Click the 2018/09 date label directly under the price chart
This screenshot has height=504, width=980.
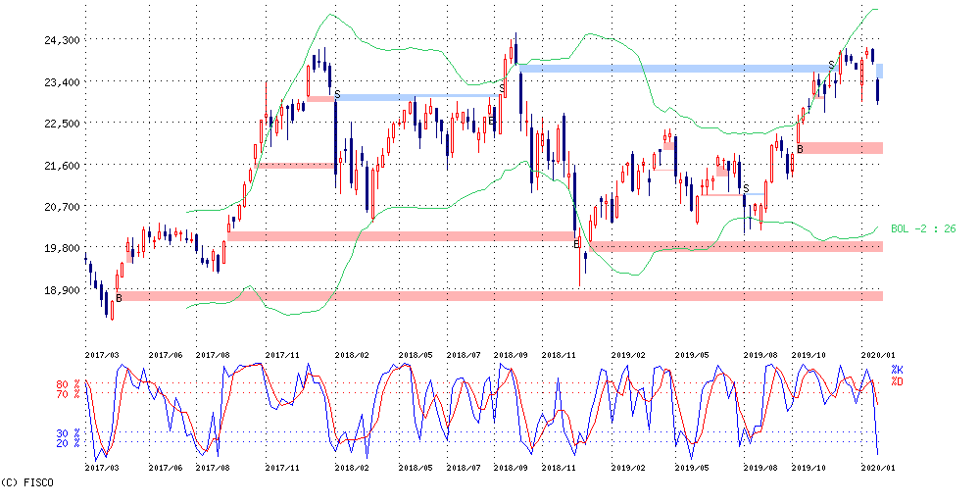pos(511,355)
